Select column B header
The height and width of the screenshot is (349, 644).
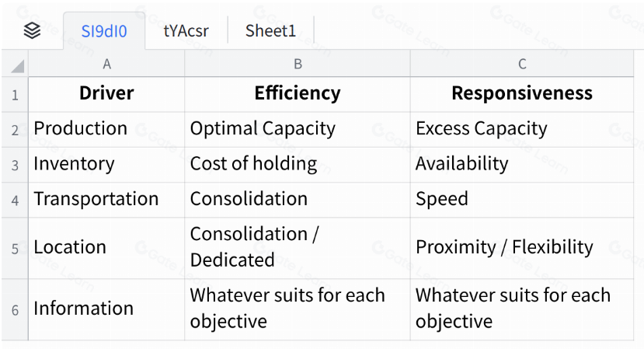pos(298,64)
